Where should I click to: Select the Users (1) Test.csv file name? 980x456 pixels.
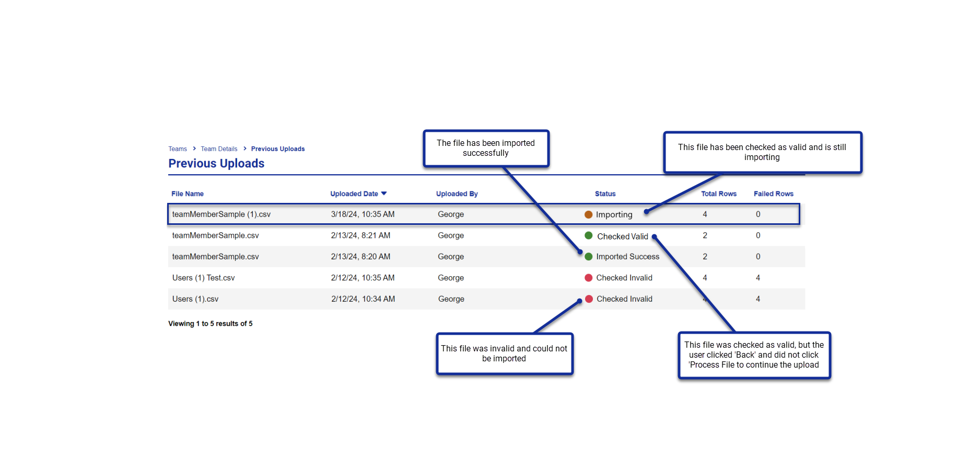coord(204,278)
